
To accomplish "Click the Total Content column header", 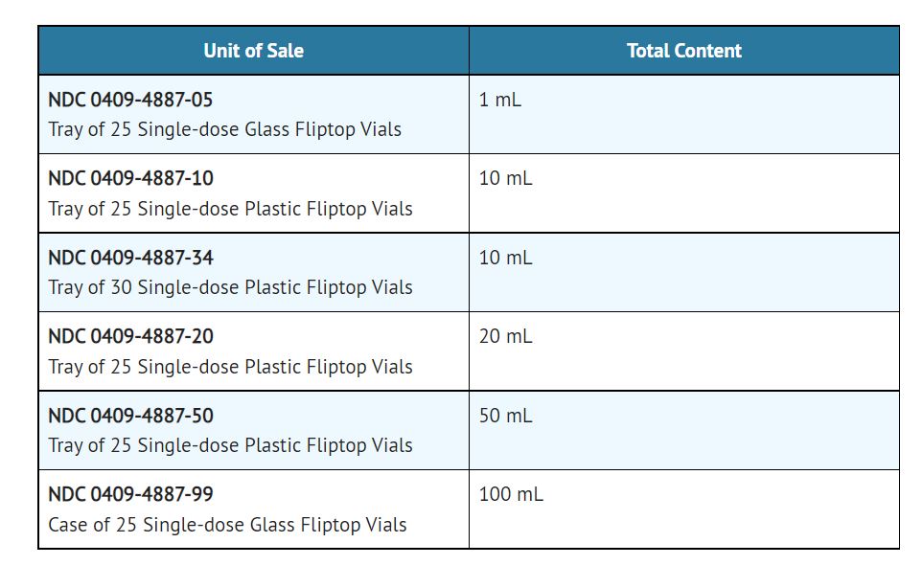I will click(x=683, y=51).
